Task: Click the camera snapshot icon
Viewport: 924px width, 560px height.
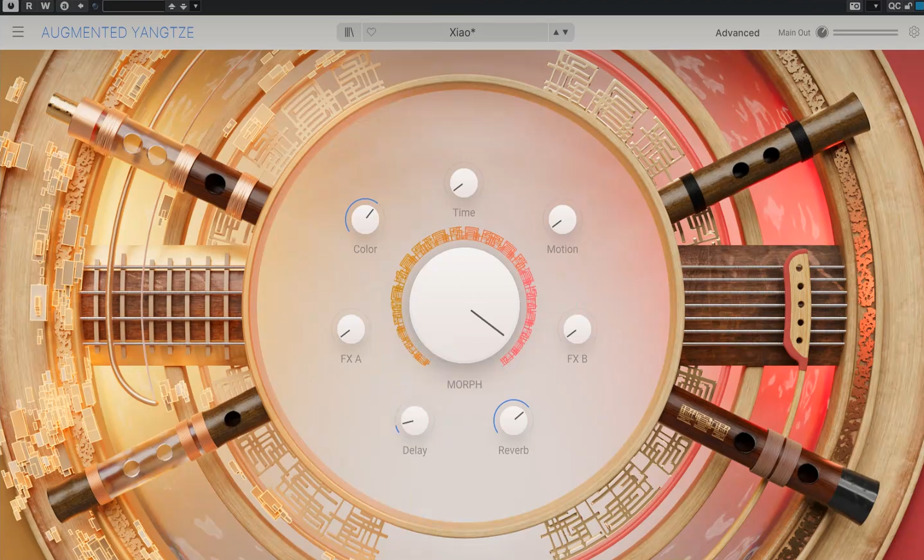Action: 855,6
